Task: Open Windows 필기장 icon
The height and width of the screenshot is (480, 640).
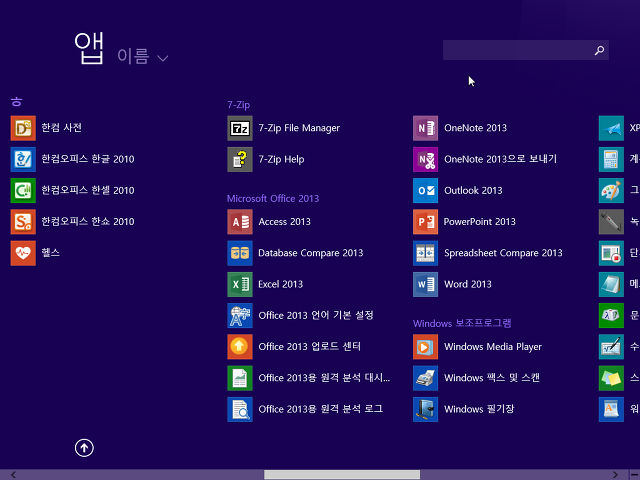Action: (x=425, y=409)
